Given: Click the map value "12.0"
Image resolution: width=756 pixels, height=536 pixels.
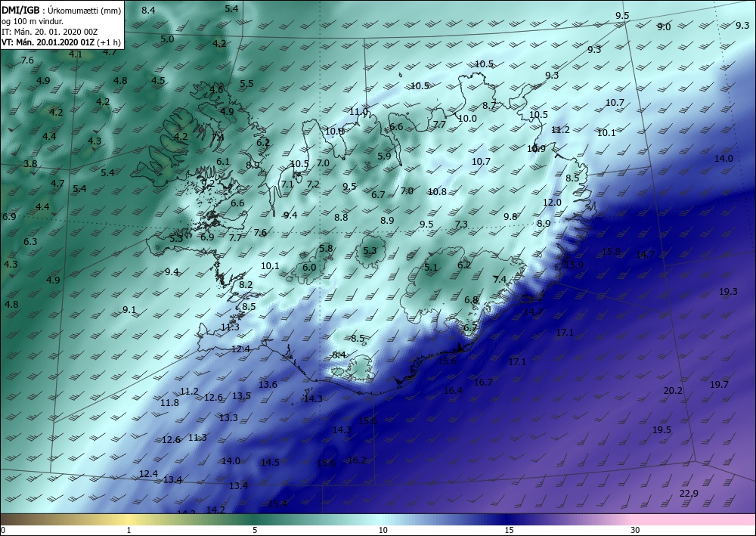Looking at the screenshot, I should 552,202.
